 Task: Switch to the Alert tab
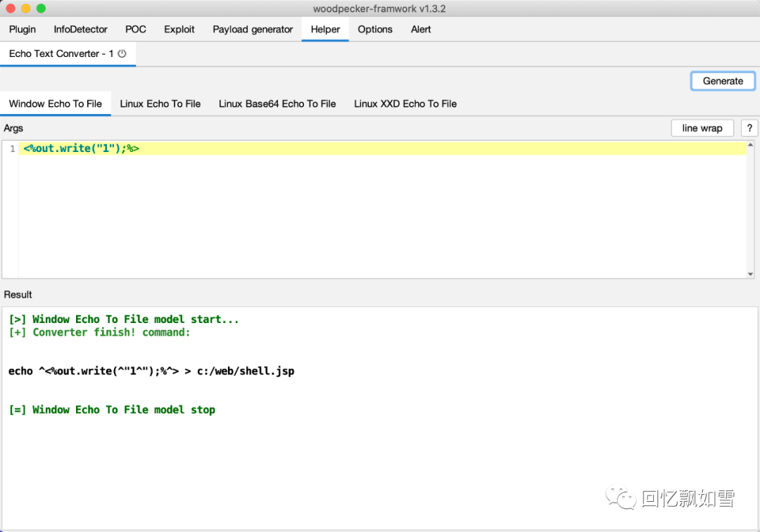[421, 30]
